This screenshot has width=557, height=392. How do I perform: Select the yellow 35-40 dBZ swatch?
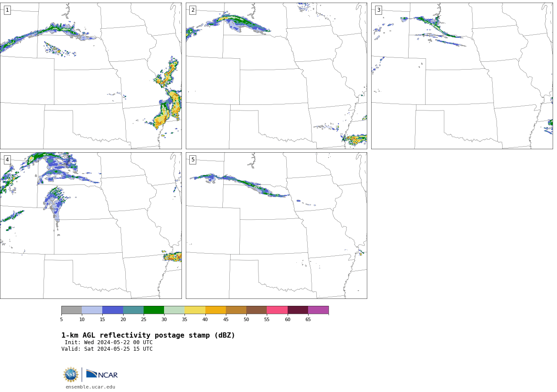coord(195,310)
